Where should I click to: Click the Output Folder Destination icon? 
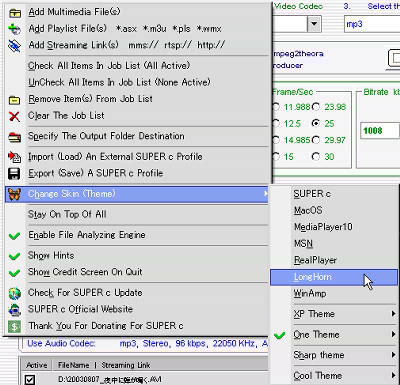pyautogui.click(x=14, y=137)
